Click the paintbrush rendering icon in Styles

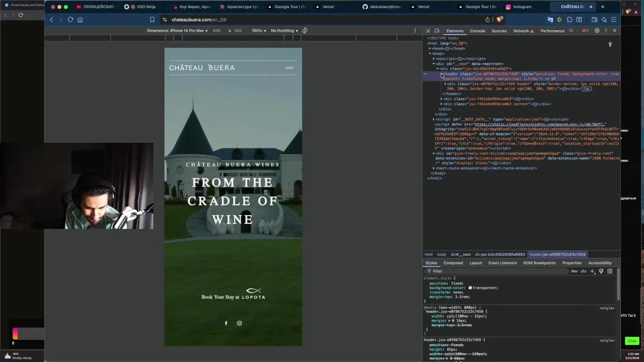[x=601, y=271]
